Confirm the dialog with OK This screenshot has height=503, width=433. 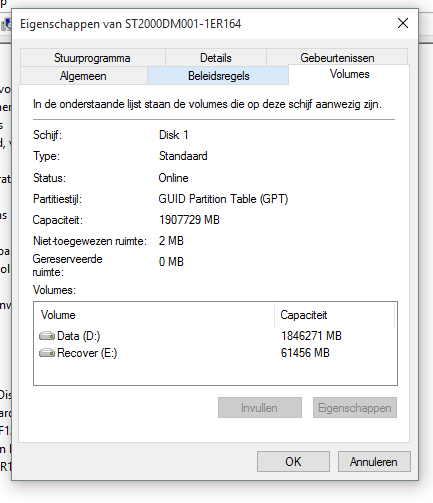point(293,462)
